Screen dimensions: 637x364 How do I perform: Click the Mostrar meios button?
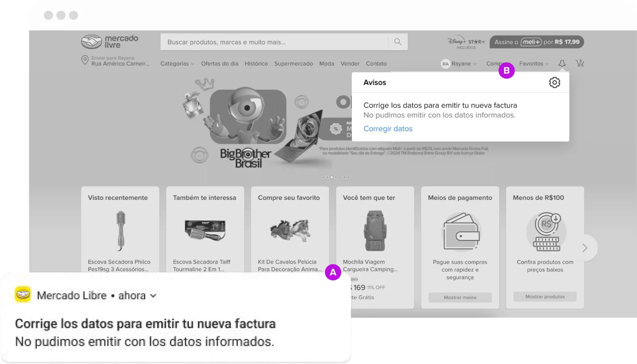460,297
